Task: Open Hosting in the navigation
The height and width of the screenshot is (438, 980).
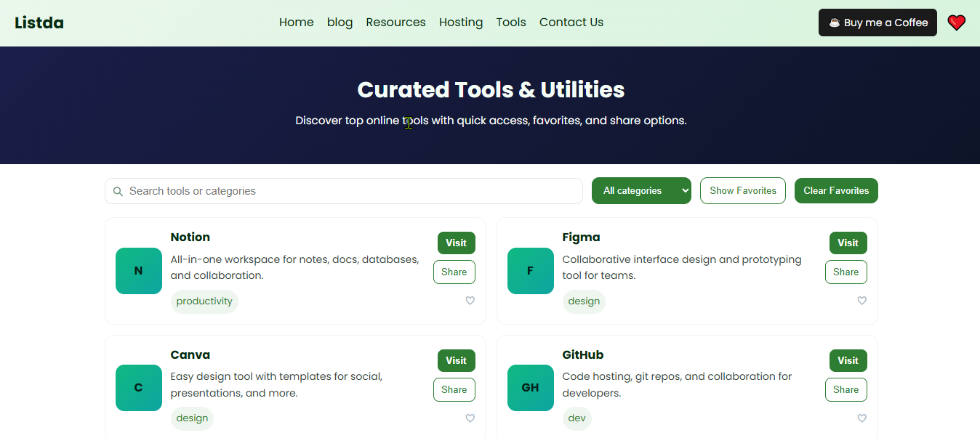Action: 461,23
